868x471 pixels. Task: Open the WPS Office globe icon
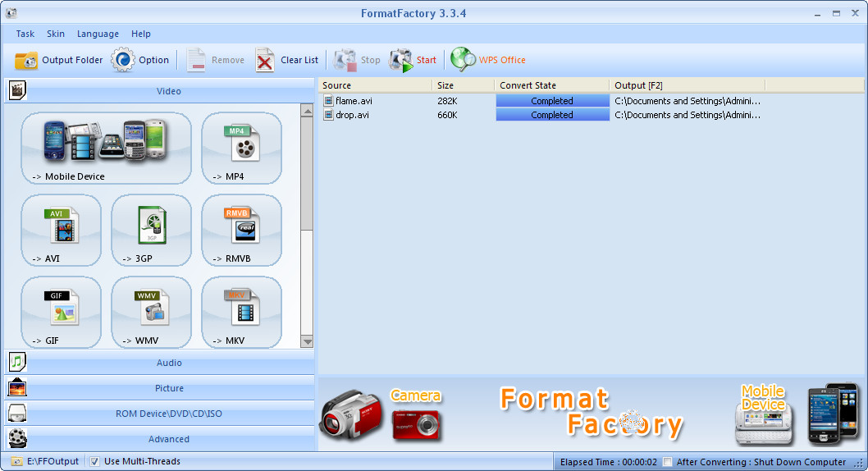[x=463, y=60]
